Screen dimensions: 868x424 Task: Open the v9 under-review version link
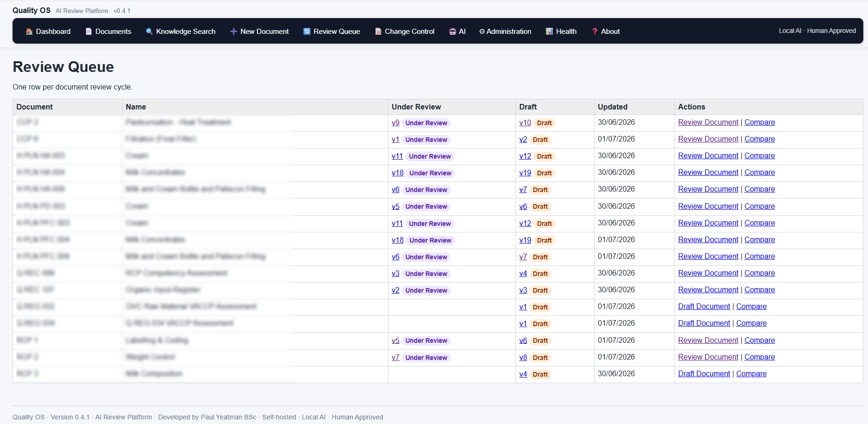tap(395, 123)
